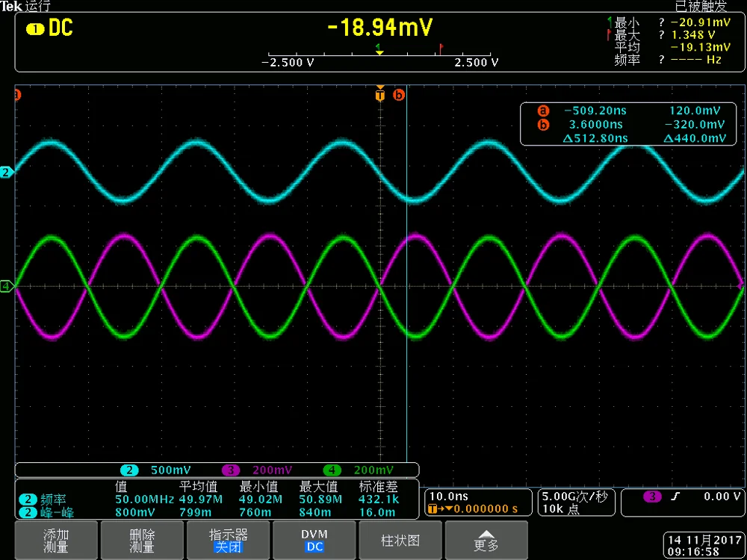Select channel 4 ground reference marker on left edge
747x560 pixels.
(7, 287)
